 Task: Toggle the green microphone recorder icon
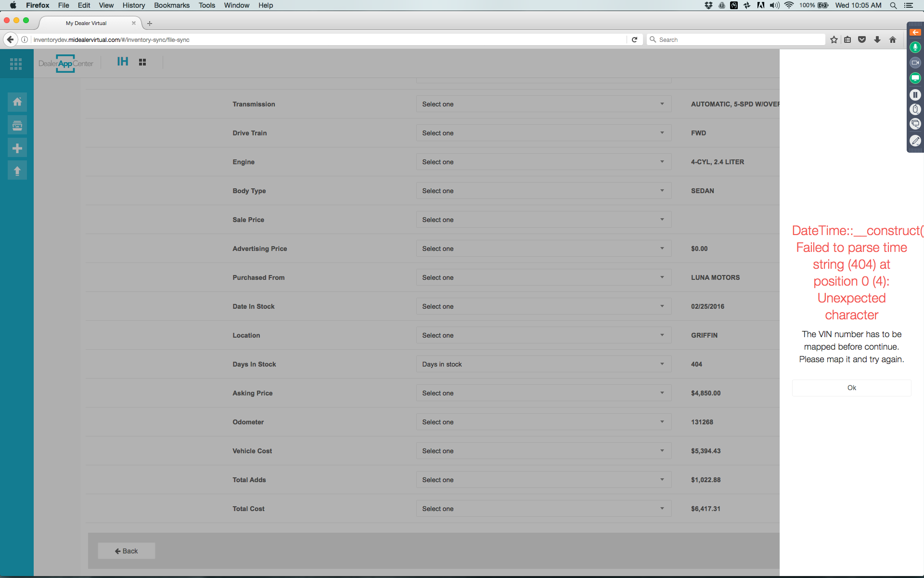coord(915,47)
